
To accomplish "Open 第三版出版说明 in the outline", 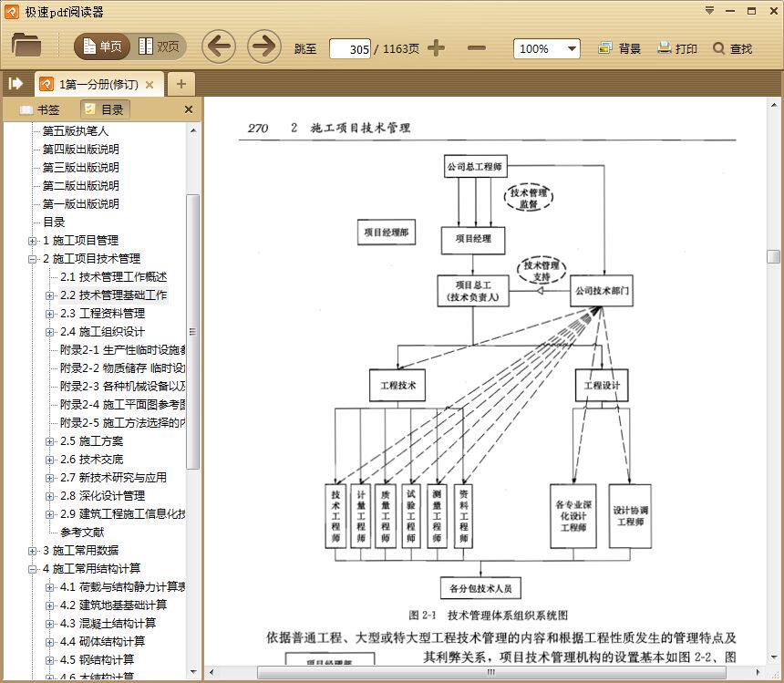I will click(80, 168).
